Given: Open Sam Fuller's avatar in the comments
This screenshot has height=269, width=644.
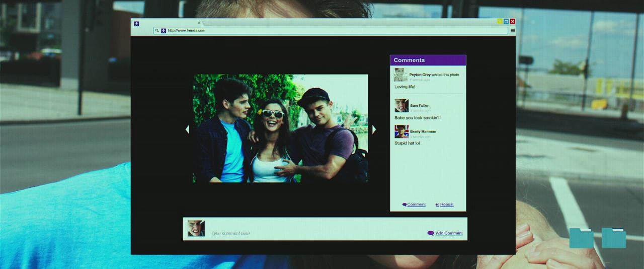Looking at the screenshot, I should coord(401,106).
